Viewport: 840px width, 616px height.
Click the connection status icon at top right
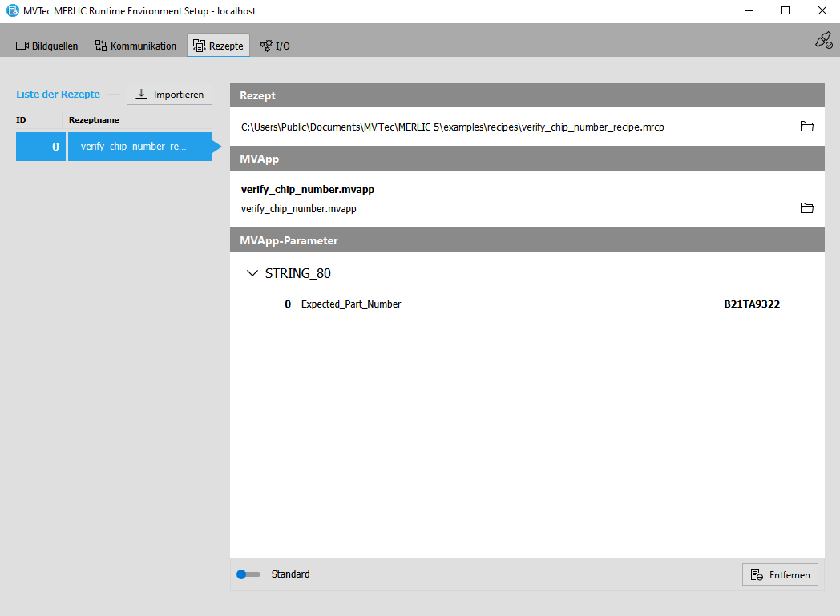[823, 41]
